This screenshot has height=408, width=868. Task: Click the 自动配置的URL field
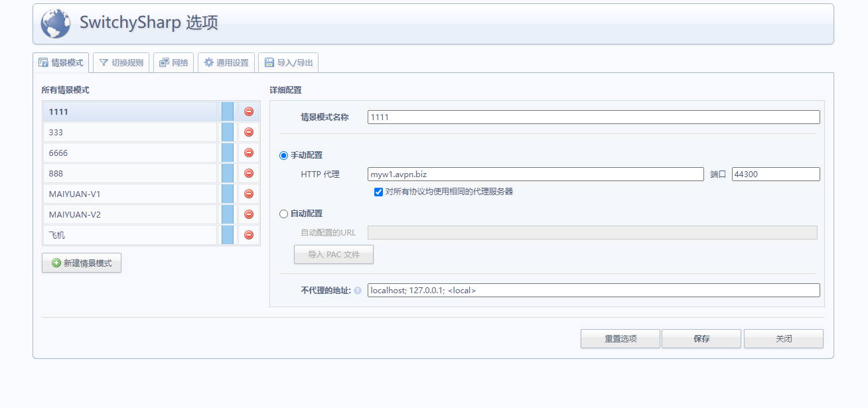593,232
